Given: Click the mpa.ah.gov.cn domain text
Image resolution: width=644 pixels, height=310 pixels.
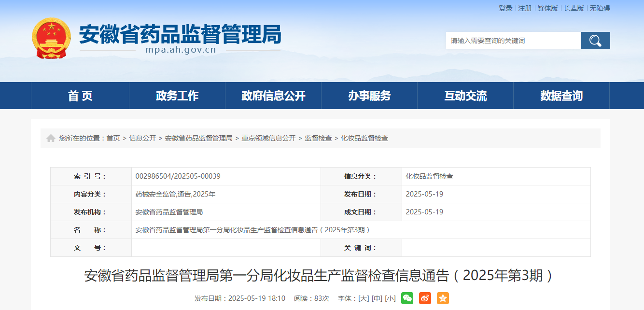Looking at the screenshot, I should pyautogui.click(x=181, y=50).
